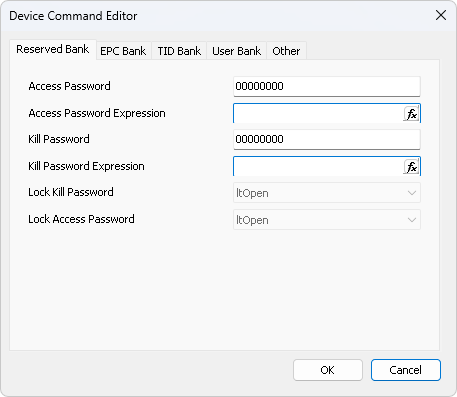Focus the Kill Password input field
Image resolution: width=457 pixels, height=397 pixels.
click(327, 140)
